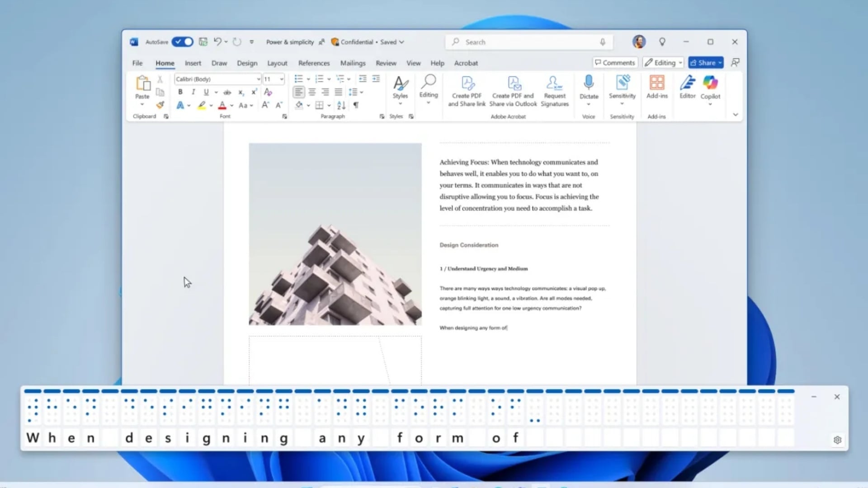Click the microphone icon in Search box
Image resolution: width=868 pixels, height=488 pixels.
point(603,42)
